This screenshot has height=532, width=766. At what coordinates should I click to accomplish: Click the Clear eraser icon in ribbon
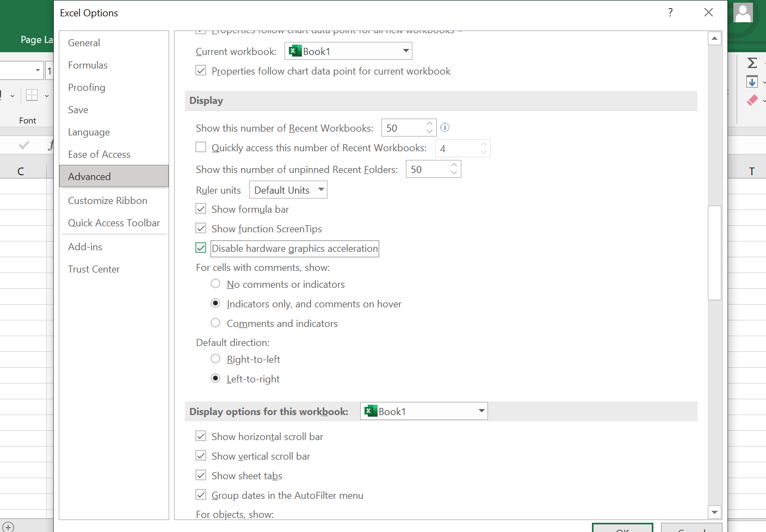click(x=752, y=100)
